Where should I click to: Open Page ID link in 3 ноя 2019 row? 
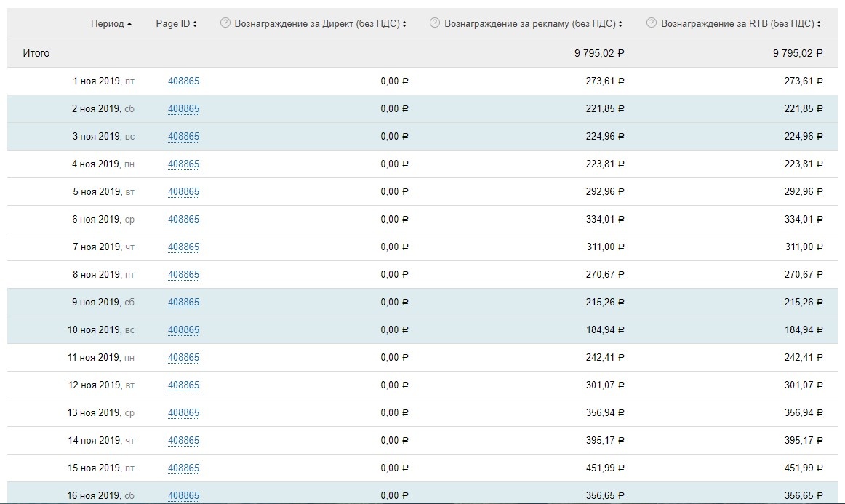point(183,137)
